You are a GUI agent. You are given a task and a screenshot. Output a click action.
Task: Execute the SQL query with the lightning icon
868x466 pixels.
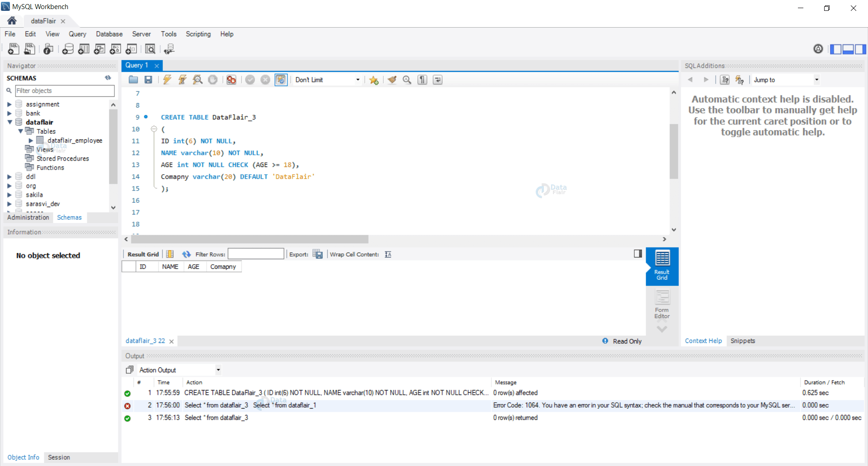pyautogui.click(x=167, y=80)
